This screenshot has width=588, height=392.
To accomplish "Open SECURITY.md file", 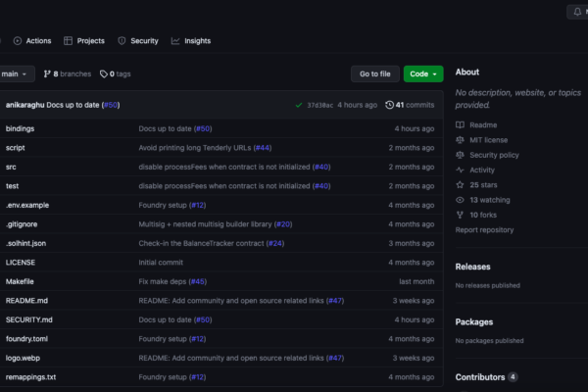I will tap(28, 320).
